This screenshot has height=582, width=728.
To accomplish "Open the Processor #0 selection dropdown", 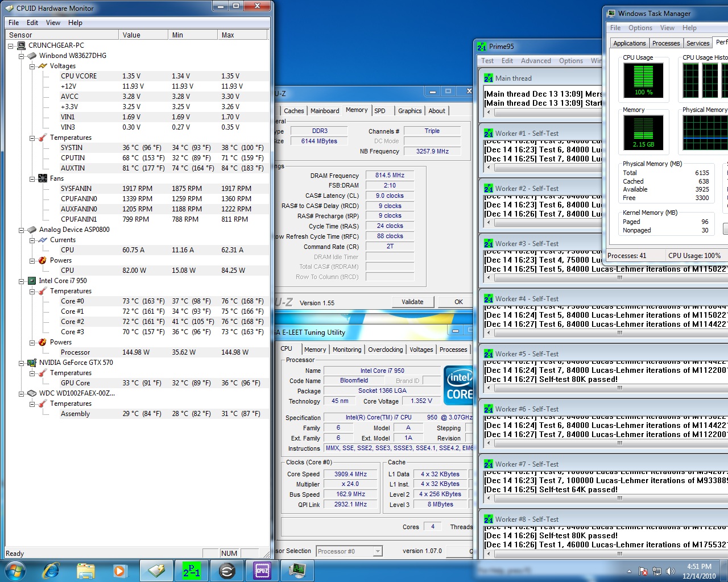I will pos(378,551).
